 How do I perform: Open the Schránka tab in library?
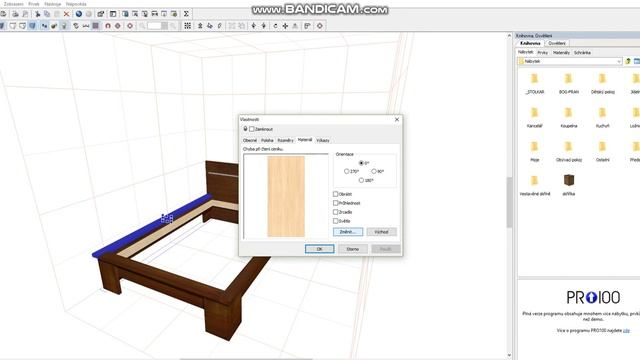tap(582, 53)
